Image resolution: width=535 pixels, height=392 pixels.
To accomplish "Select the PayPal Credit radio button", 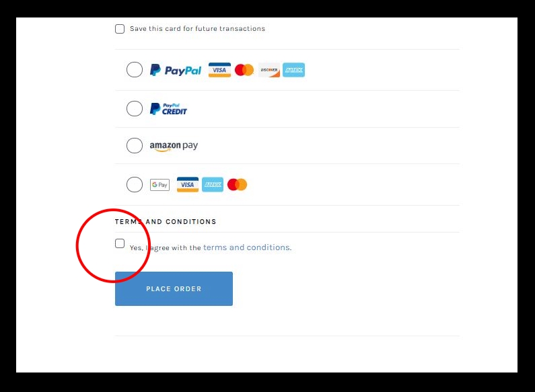I will (x=135, y=109).
